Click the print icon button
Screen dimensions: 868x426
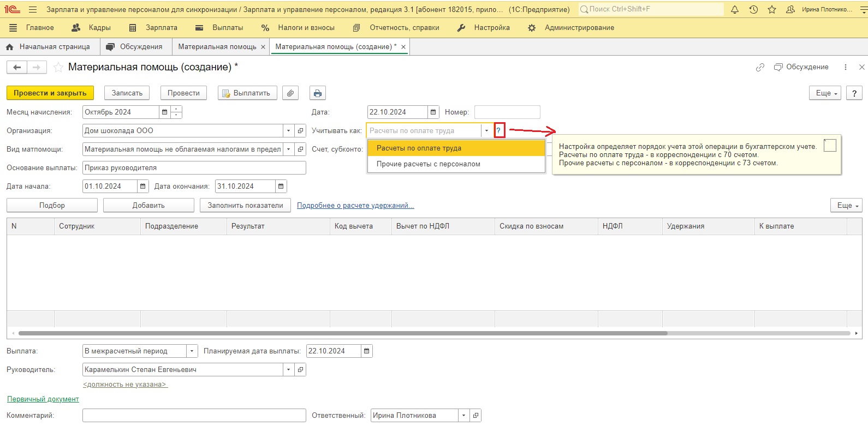coord(318,93)
